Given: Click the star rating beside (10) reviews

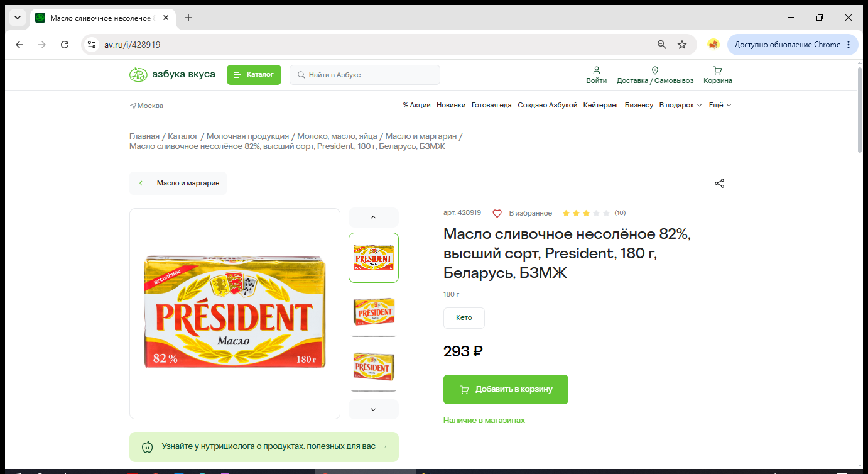Looking at the screenshot, I should (586, 213).
